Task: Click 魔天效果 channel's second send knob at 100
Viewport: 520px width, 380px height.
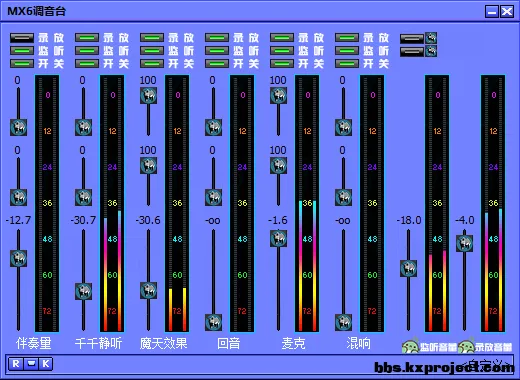Action: (148, 166)
